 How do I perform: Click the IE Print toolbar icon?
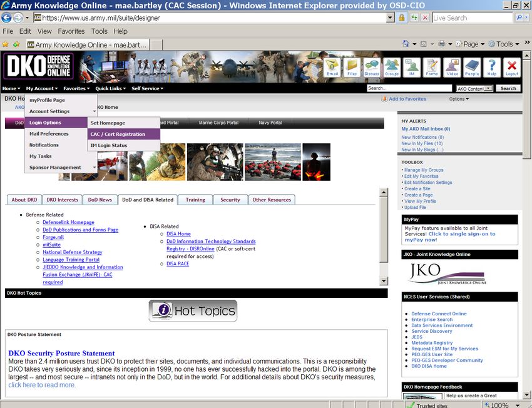pos(442,44)
